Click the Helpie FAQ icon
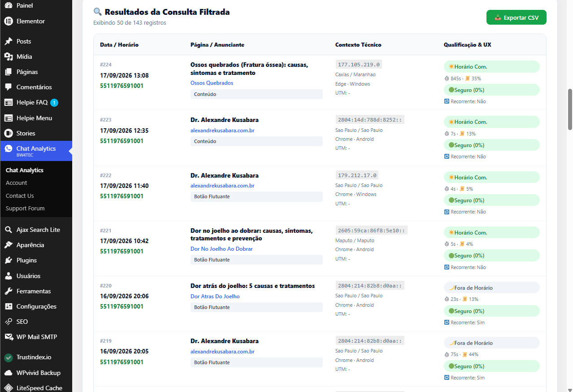 [x=8, y=103]
